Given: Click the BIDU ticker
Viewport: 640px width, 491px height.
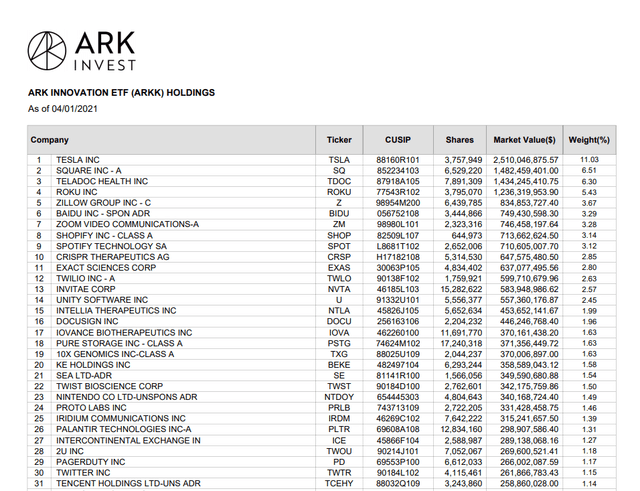Looking at the screenshot, I should 339,213.
